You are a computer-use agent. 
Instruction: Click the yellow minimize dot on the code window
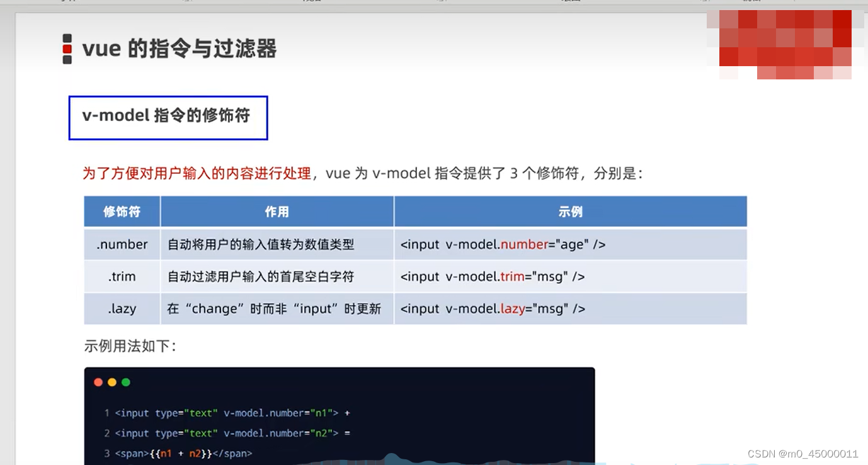(111, 382)
